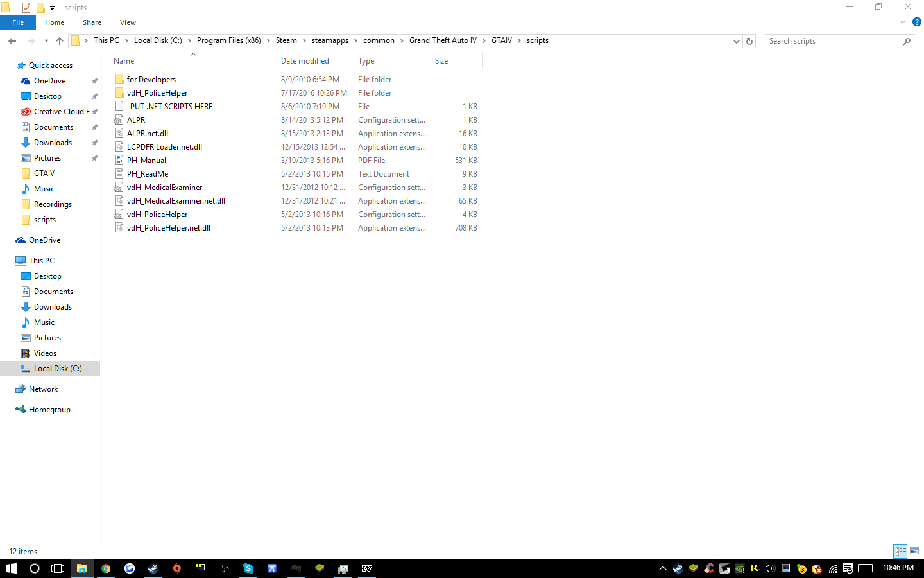Select LCPDFR Loader.net.dll file
This screenshot has width=924, height=578.
pyautogui.click(x=164, y=147)
